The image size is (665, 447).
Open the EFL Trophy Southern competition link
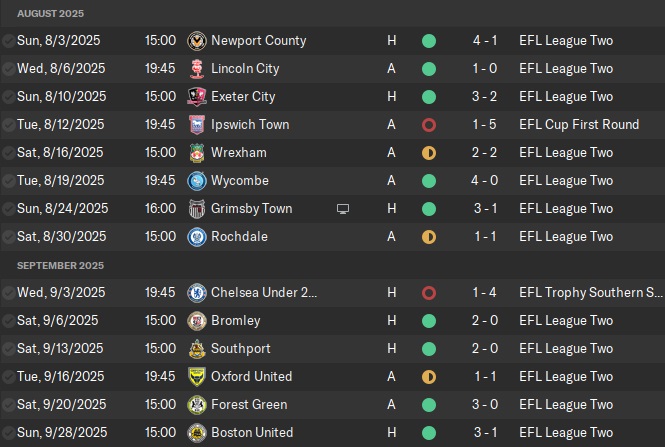click(x=590, y=293)
